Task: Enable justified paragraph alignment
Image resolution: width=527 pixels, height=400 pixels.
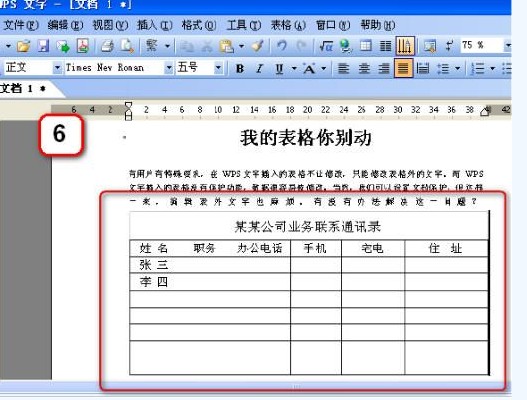Action: pyautogui.click(x=403, y=68)
